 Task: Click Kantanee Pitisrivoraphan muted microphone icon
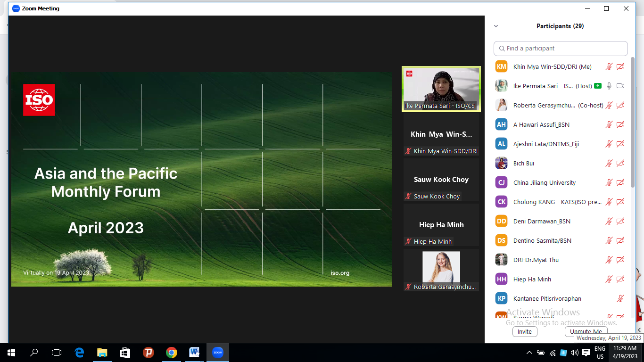click(x=620, y=299)
